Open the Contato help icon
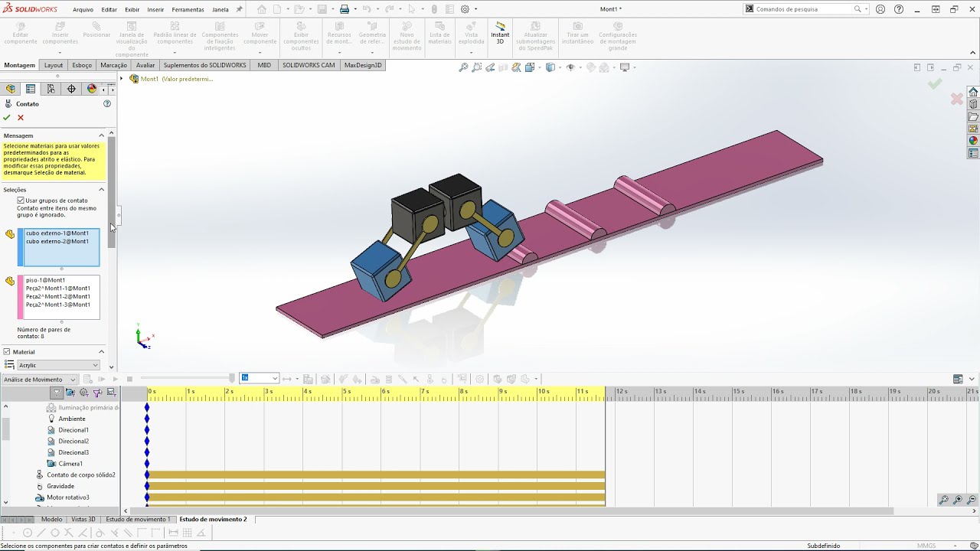 107,104
